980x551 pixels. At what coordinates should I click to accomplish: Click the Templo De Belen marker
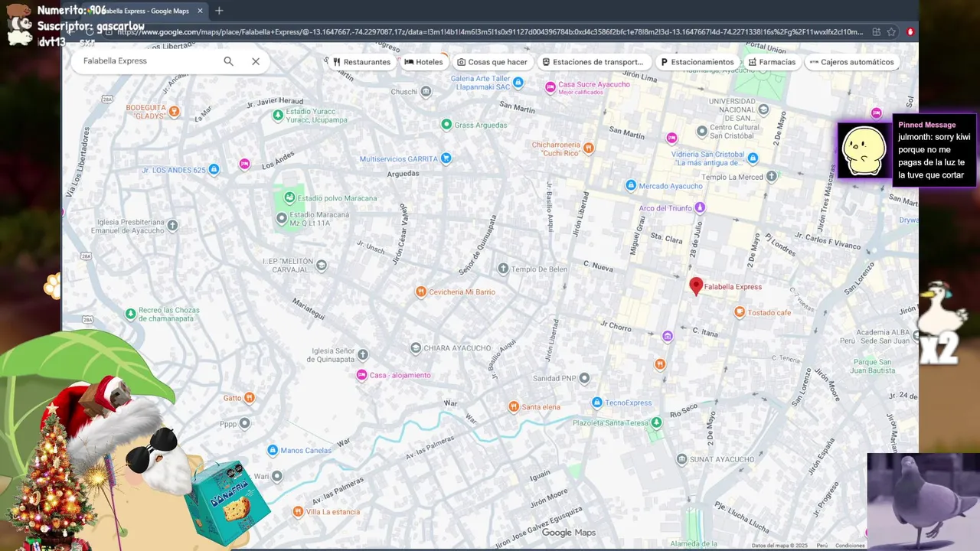503,269
